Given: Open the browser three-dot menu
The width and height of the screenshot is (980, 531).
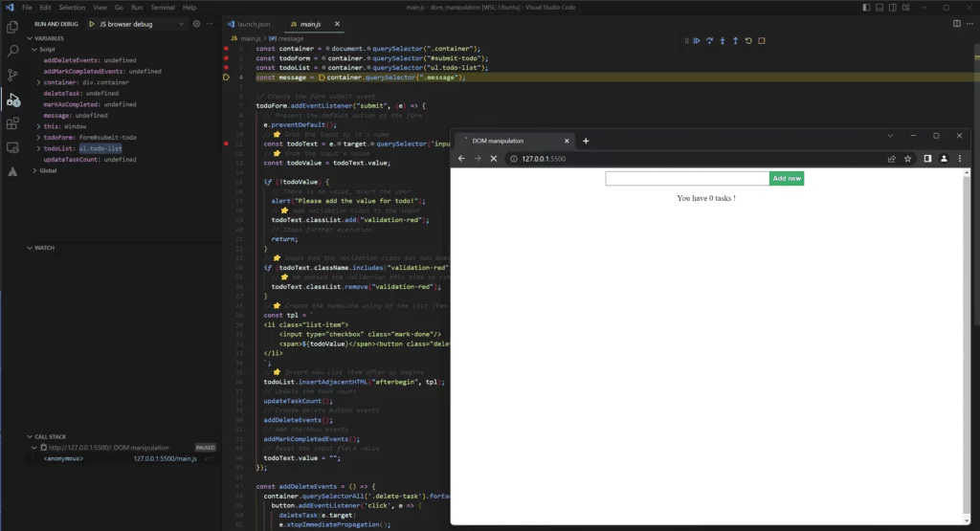Looking at the screenshot, I should click(960, 159).
